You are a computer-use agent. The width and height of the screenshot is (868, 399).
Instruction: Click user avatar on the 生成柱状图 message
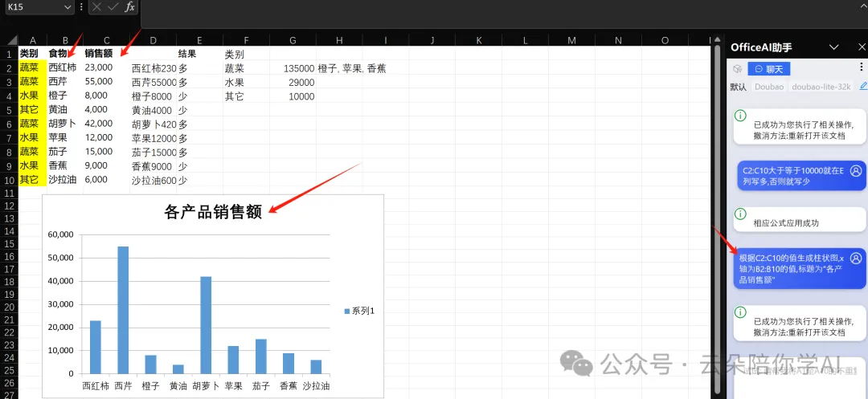pos(856,258)
